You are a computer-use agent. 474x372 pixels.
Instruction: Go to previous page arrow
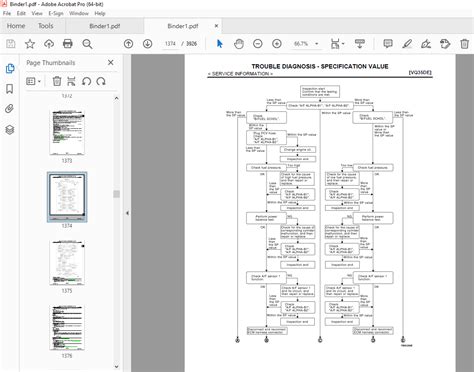pos(128,44)
